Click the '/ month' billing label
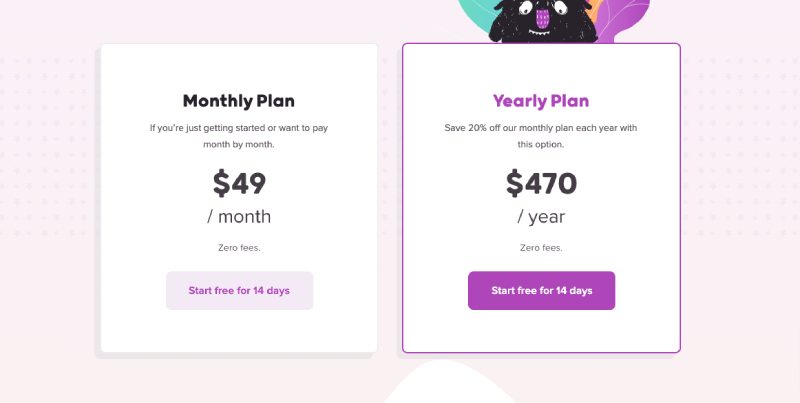The image size is (800, 403). click(239, 216)
